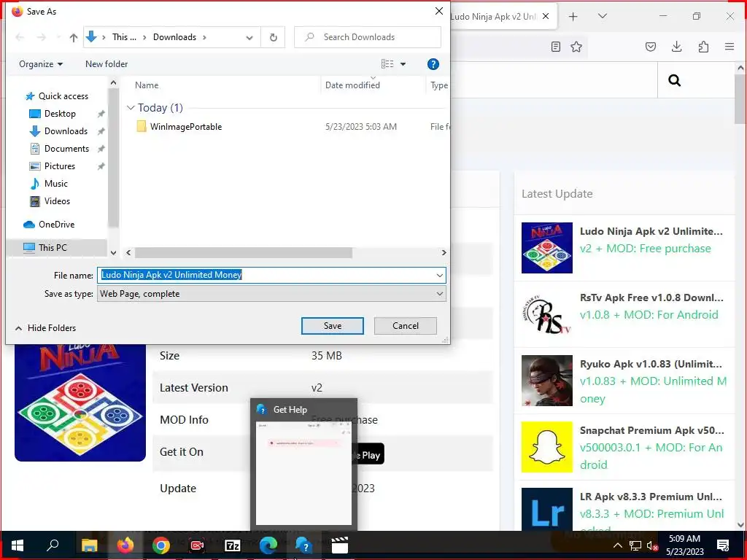Click the change view layout icon

click(x=387, y=64)
